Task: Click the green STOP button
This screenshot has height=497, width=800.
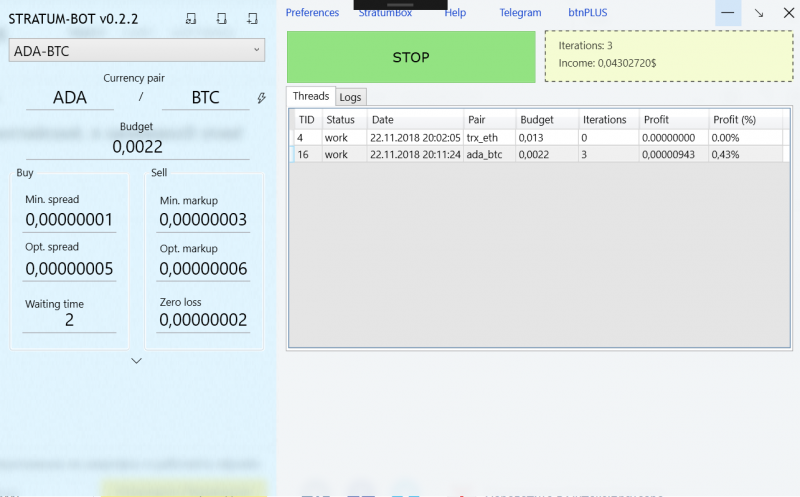Action: pos(411,57)
